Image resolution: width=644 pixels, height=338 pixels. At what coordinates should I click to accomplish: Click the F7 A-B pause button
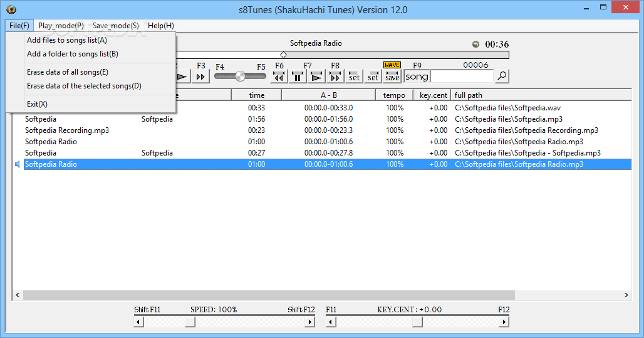pos(298,77)
